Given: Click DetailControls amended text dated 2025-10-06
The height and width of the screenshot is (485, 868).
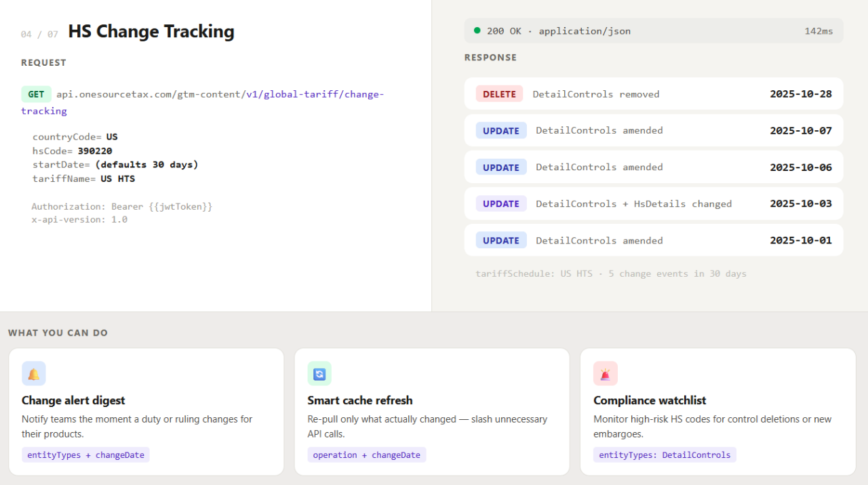Looking at the screenshot, I should 599,168.
